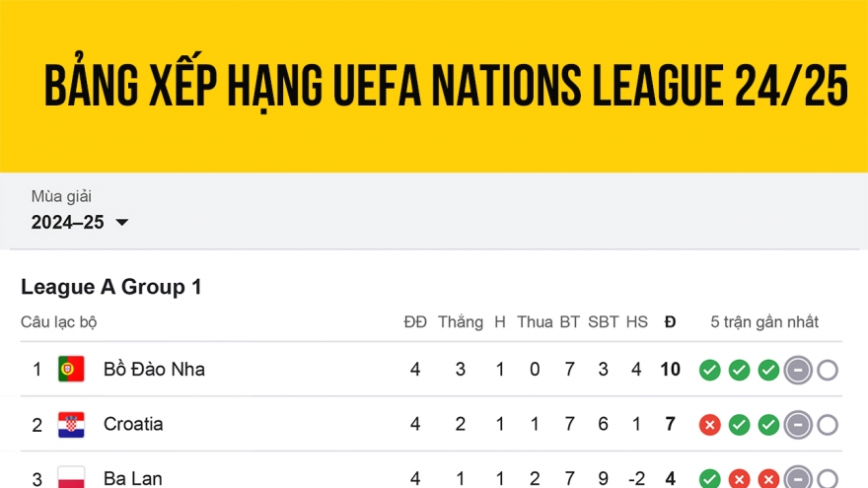
Task: Click the Croatia flag icon
Action: pos(71,425)
